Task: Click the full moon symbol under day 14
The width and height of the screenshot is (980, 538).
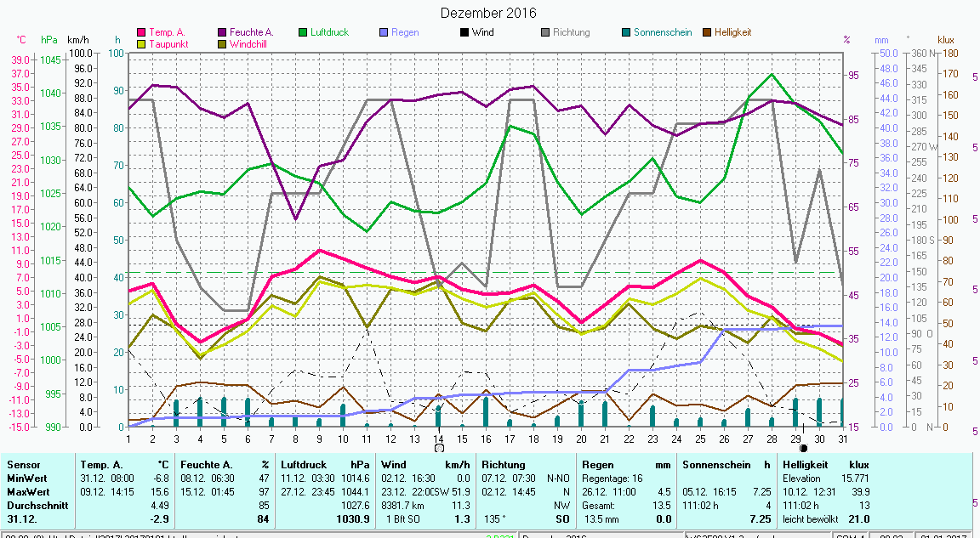Action: (439, 447)
